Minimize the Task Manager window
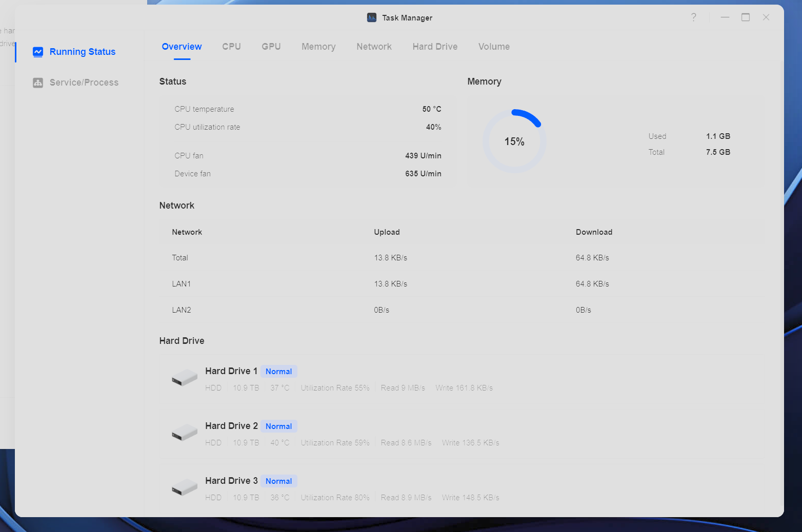 [x=725, y=17]
